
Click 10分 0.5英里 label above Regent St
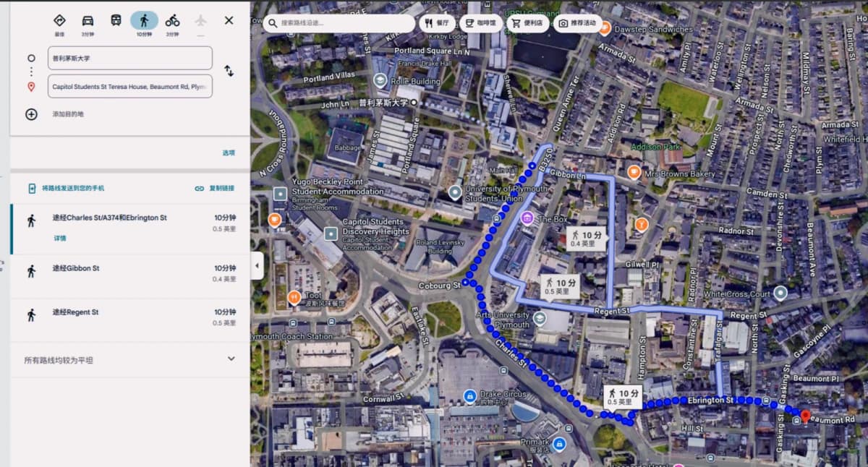tap(561, 286)
